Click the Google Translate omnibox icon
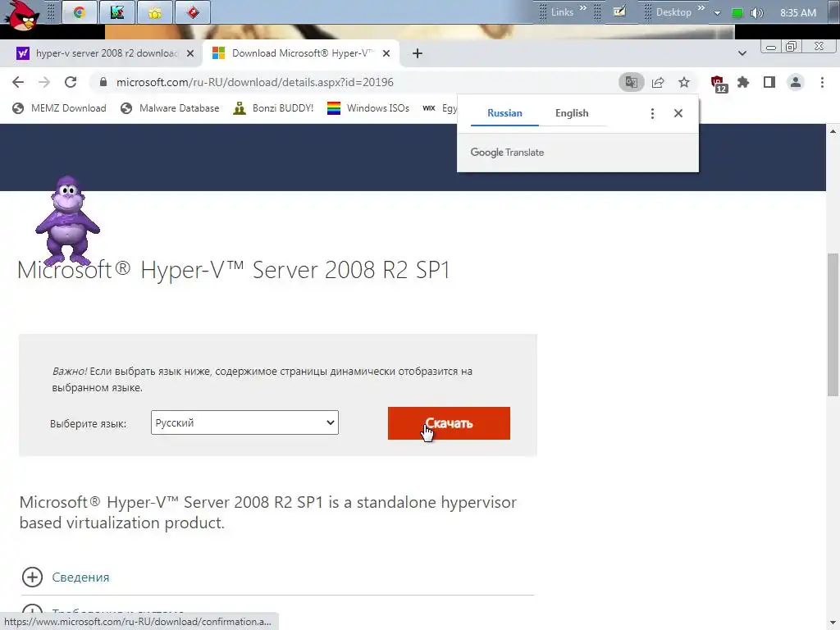This screenshot has width=840, height=630. [x=631, y=82]
